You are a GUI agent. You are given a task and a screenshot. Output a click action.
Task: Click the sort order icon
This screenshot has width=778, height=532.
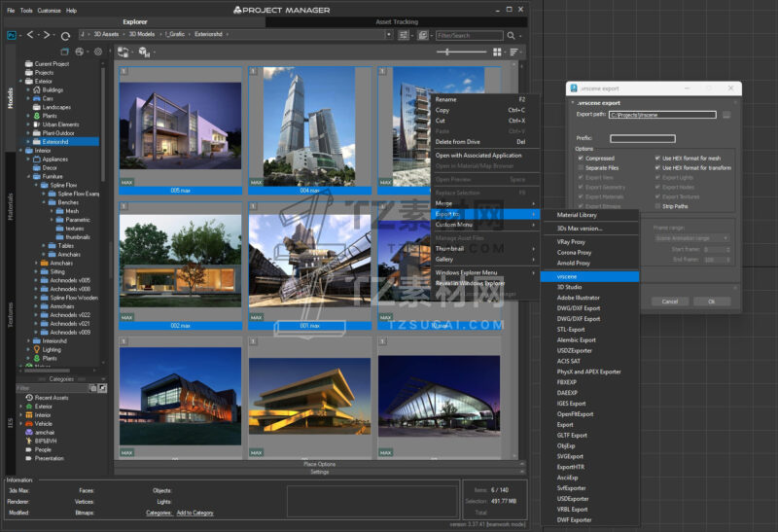coord(513,52)
